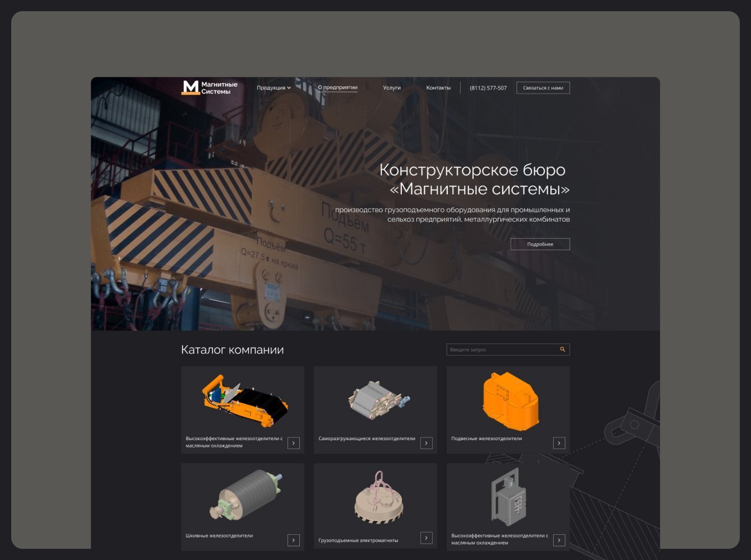
Task: Go to the Услуги page
Action: 392,88
